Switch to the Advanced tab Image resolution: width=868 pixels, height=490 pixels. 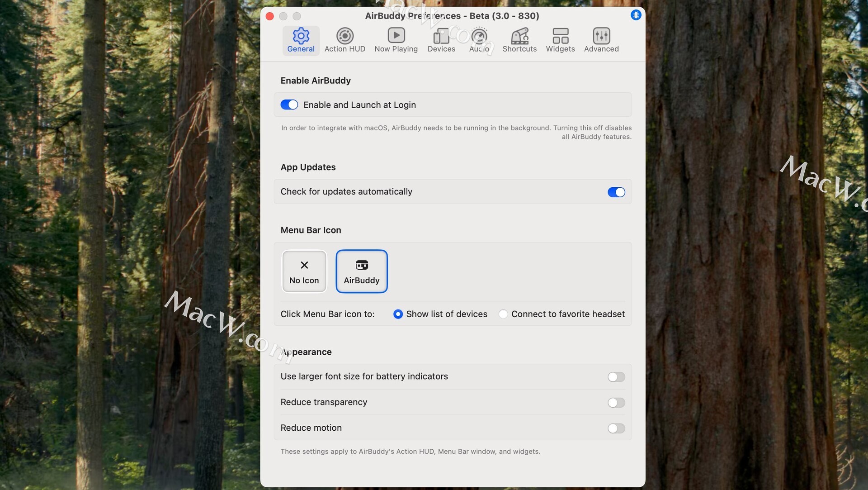point(601,41)
